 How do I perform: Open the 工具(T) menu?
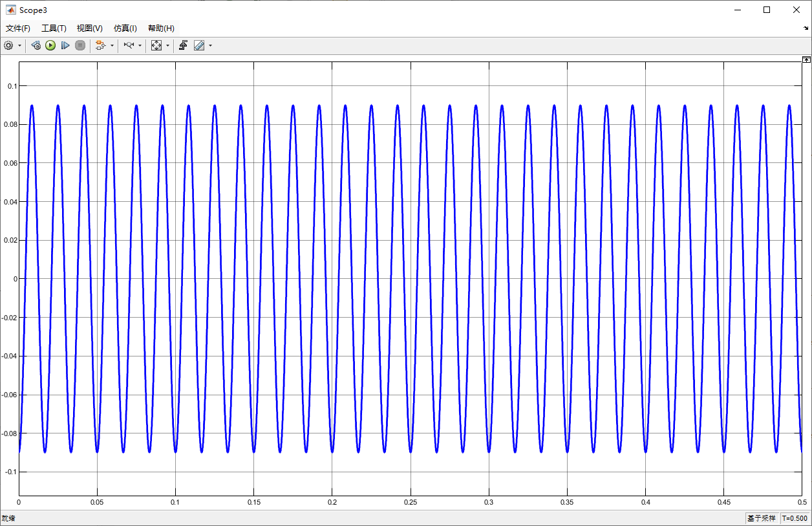54,28
